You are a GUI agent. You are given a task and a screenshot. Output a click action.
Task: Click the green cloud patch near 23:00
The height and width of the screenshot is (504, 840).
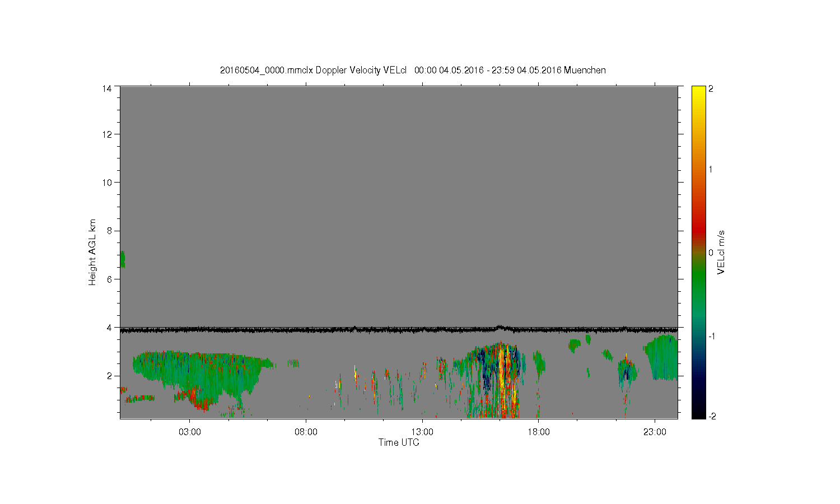(662, 357)
